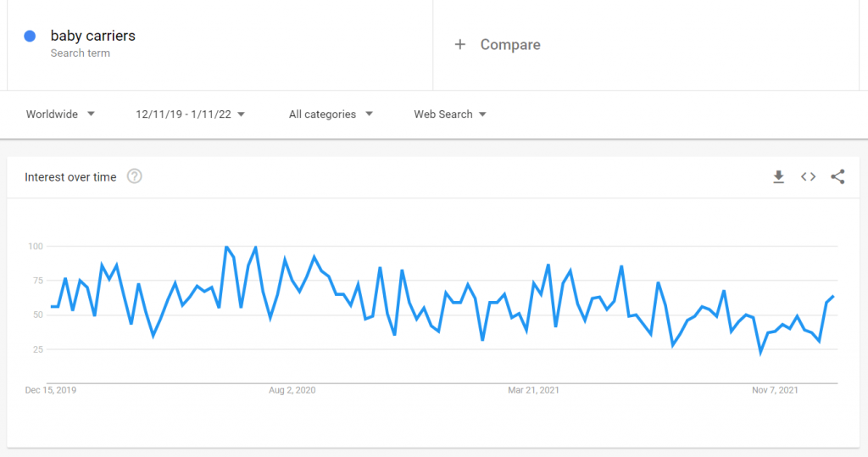Open the Worldwide region dropdown
The width and height of the screenshot is (868, 457).
coord(60,114)
